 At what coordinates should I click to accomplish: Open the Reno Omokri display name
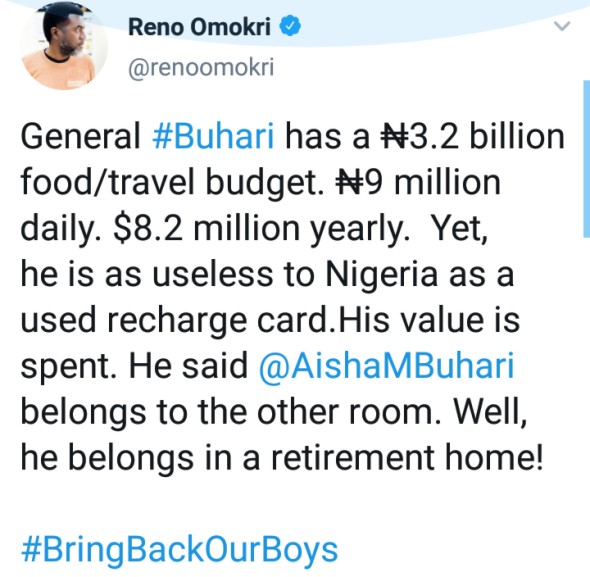199,27
